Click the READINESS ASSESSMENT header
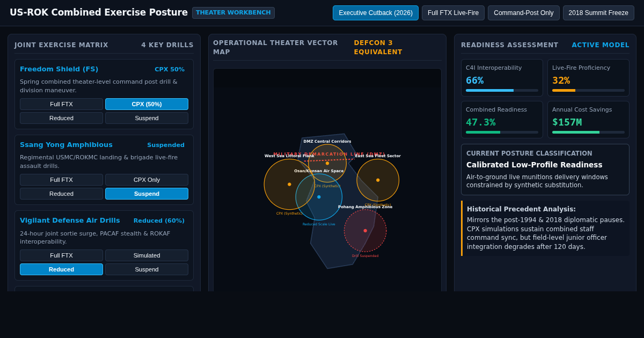The height and width of the screenshot is (338, 644). [x=509, y=45]
